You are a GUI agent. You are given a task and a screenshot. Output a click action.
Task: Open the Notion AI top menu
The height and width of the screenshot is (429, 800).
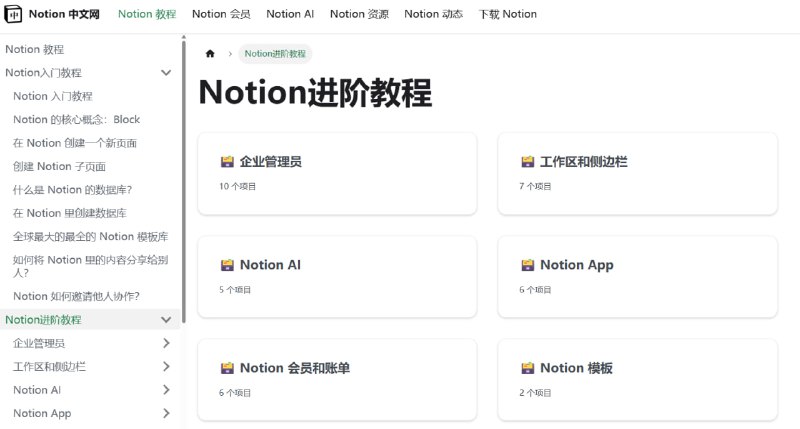pos(290,14)
